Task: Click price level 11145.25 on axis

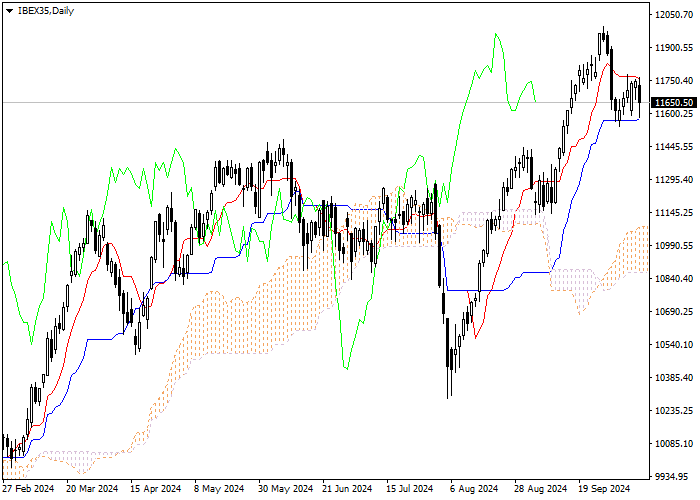Action: coord(674,213)
